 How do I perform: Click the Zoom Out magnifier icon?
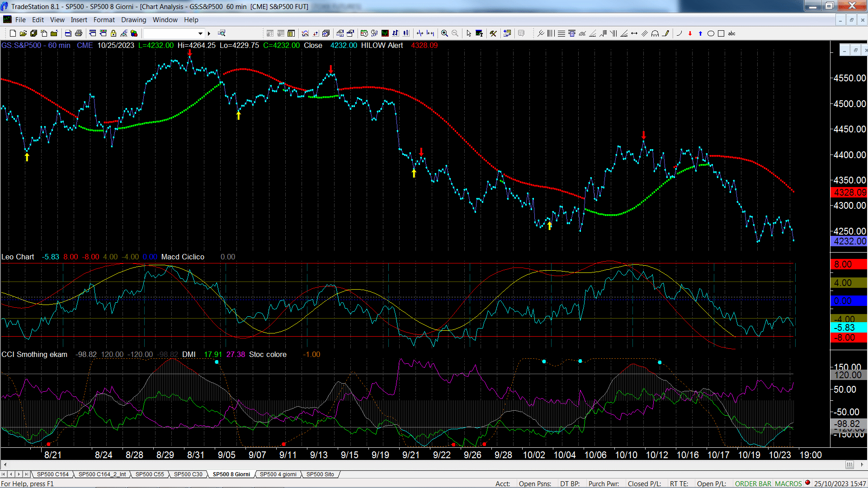tap(455, 33)
